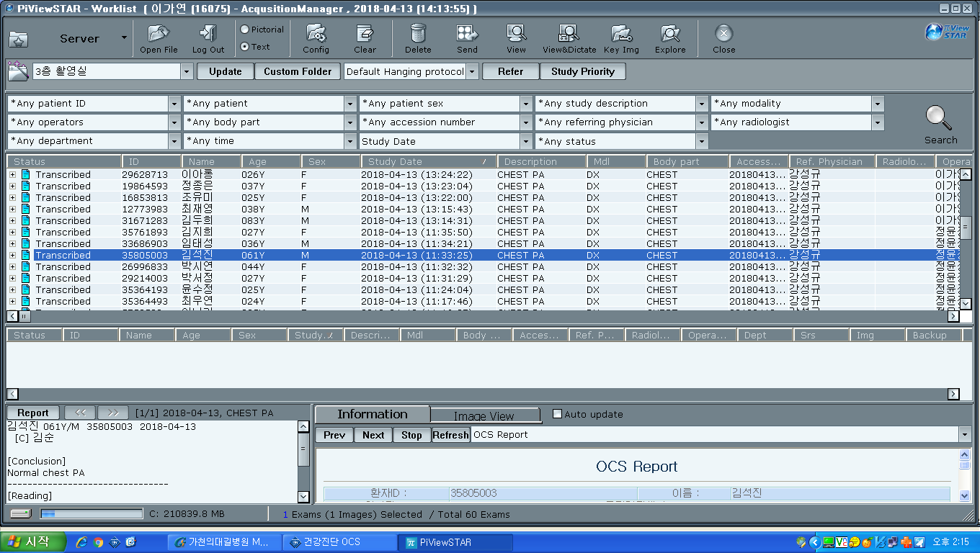Switch to the Image View tab
Screen dimensions: 980x553
484,415
